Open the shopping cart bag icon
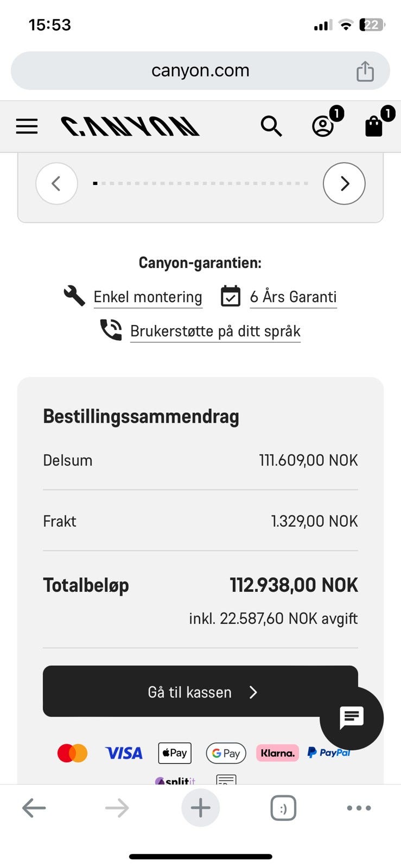Image resolution: width=401 pixels, height=868 pixels. coord(374,128)
